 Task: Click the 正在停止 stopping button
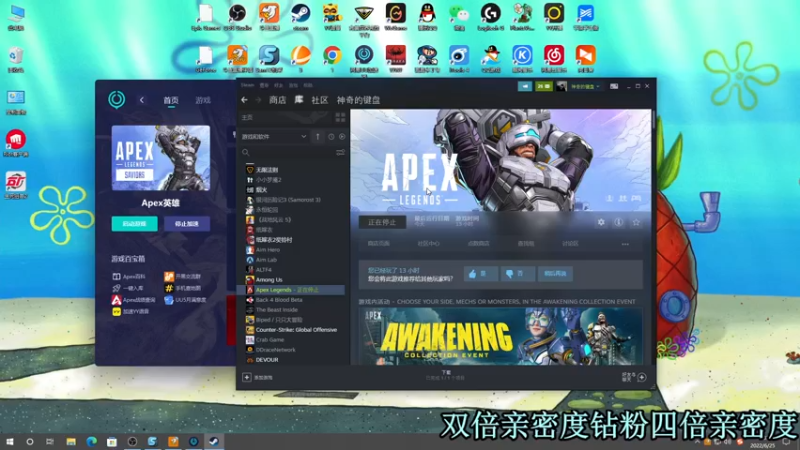click(382, 222)
